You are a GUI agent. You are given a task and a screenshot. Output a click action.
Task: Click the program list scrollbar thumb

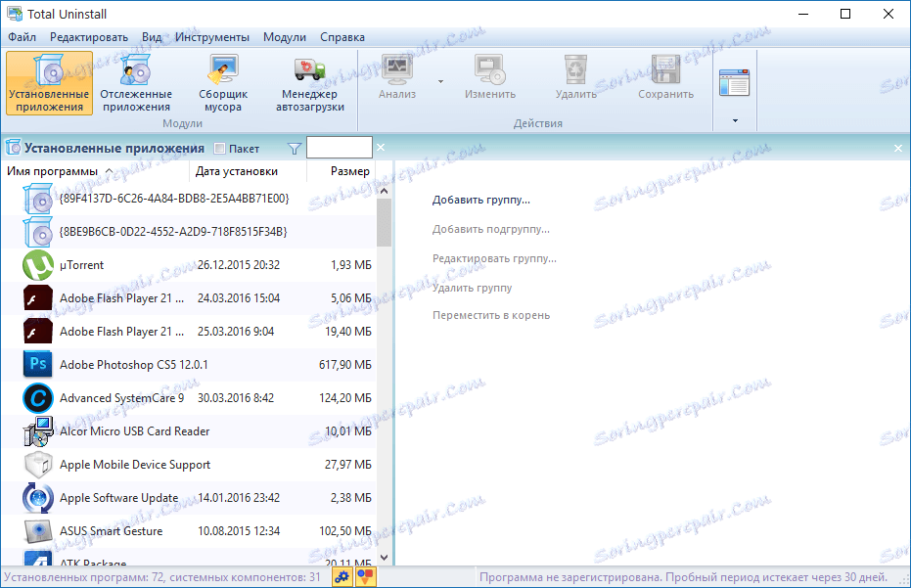(x=384, y=222)
